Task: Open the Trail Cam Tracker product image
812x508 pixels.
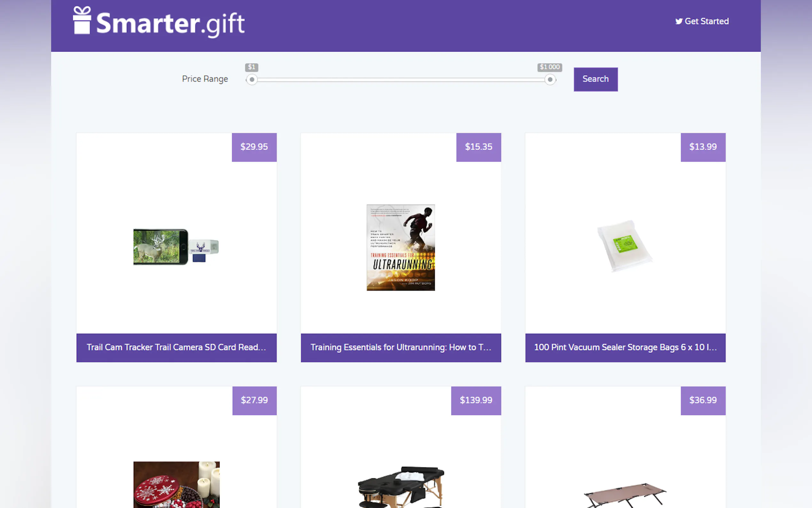Action: point(176,247)
